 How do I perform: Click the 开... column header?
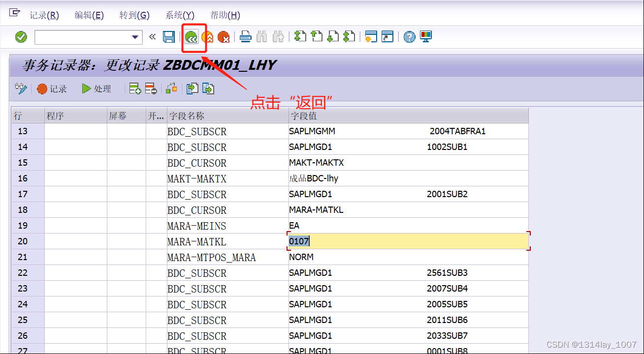157,116
